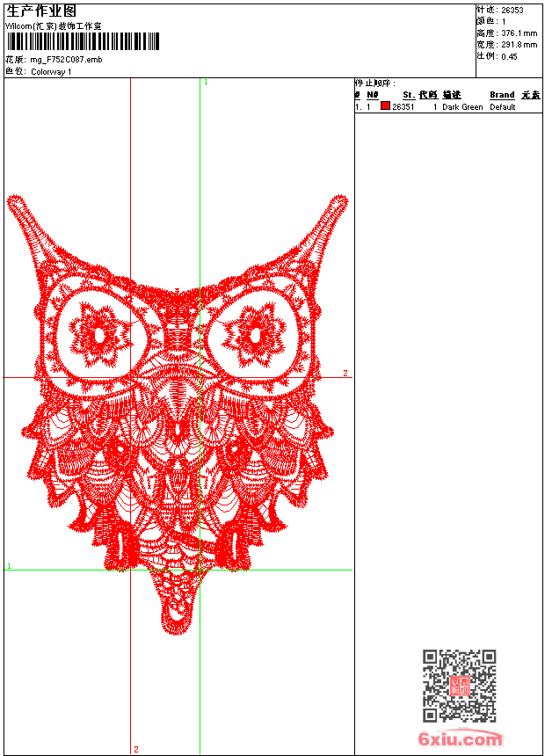The width and height of the screenshot is (545, 756).
Task: Click the owl's right eye flower
Action: pyautogui.click(x=254, y=335)
